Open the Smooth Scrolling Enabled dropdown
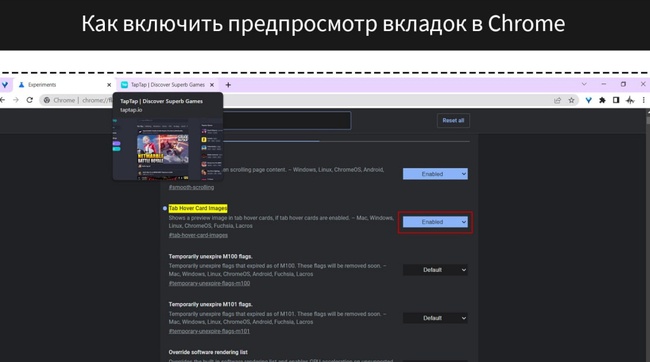 [435, 174]
